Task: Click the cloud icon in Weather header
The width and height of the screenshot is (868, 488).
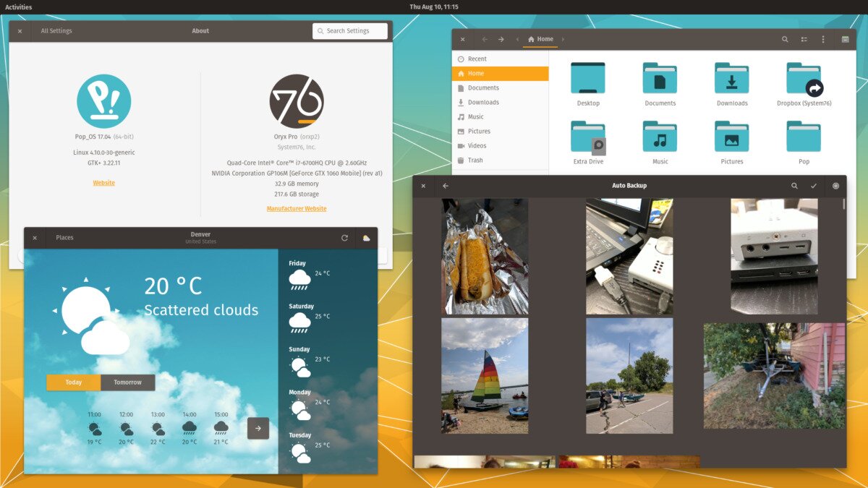Action: 366,238
